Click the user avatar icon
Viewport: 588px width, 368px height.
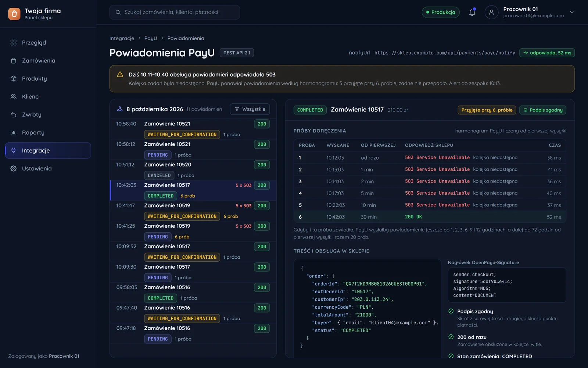[491, 12]
